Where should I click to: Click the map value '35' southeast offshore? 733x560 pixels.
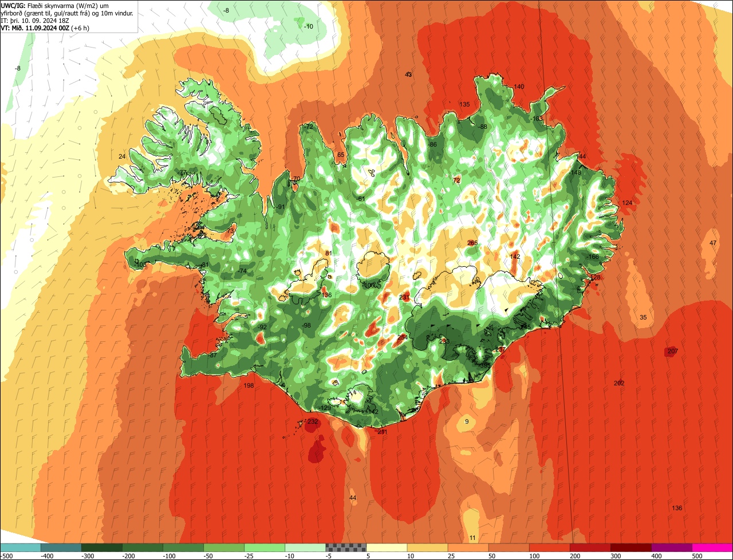[x=643, y=317]
